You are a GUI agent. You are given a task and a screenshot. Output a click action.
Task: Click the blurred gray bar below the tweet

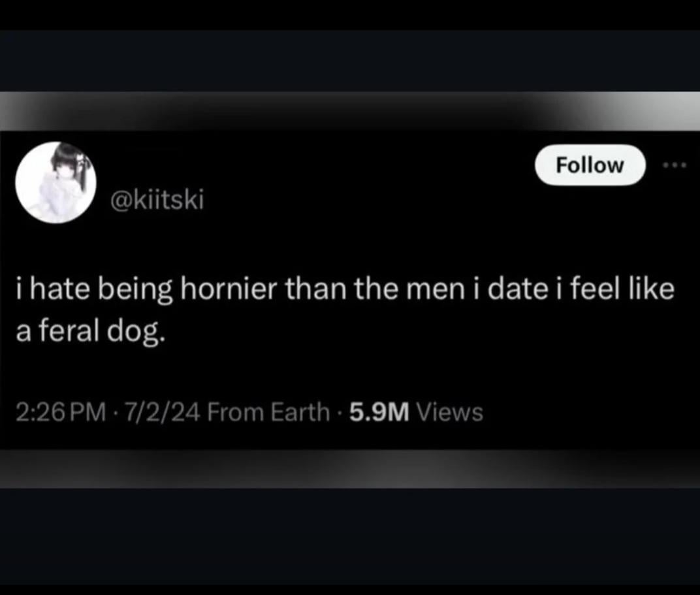pos(350,468)
